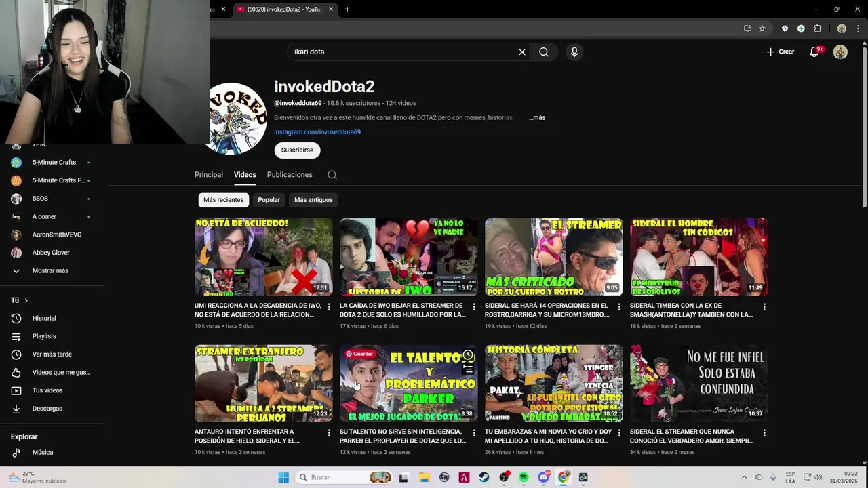Open options menu for SU TALENTO NO SIRVE video

coord(474,433)
